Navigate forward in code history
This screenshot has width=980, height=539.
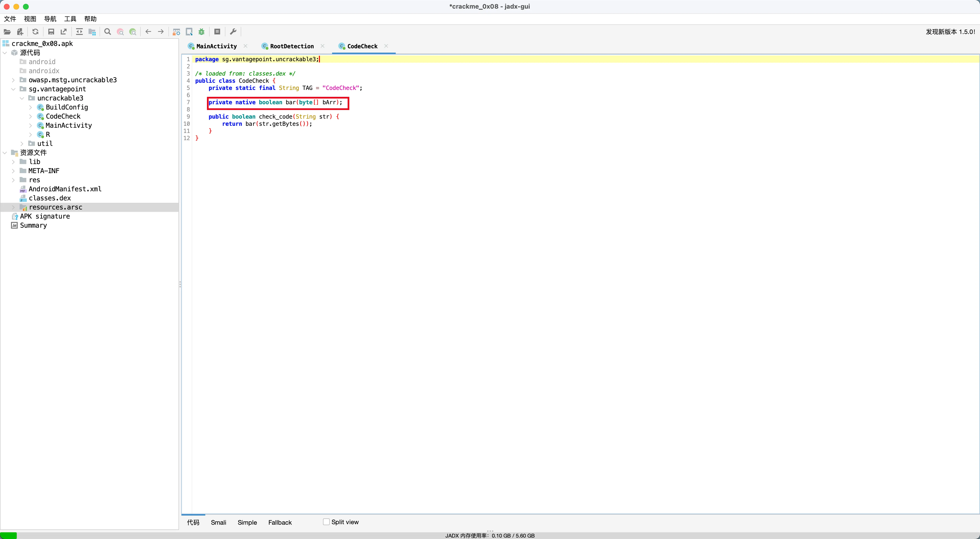161,32
